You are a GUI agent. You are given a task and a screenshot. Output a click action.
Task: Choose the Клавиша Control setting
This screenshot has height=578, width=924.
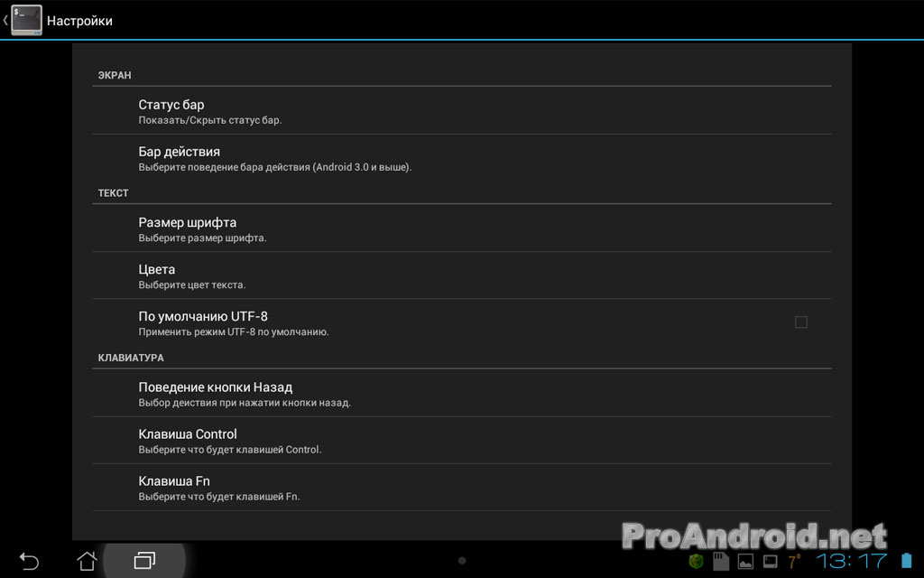(x=461, y=441)
